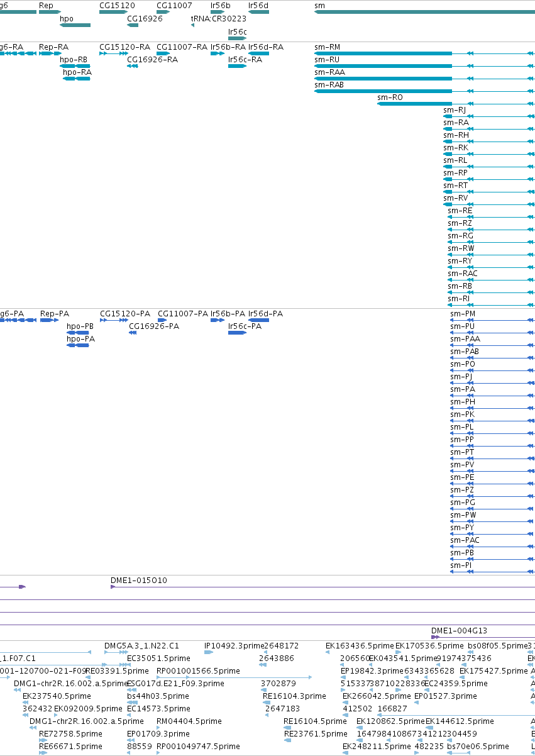Click transcript 'sm-RI'

459,299
